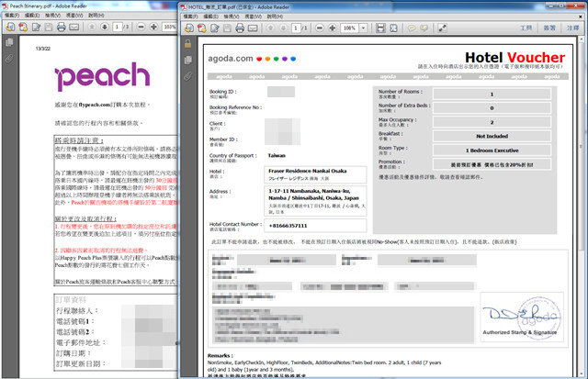Open 編輯(E) menu in Peach Itinerary window
588x379 pixels.
[x=32, y=16]
